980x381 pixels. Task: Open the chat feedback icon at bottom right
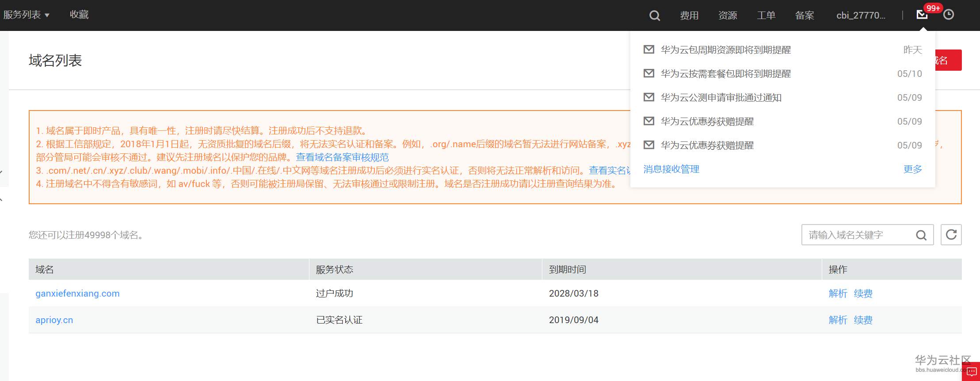[972, 372]
